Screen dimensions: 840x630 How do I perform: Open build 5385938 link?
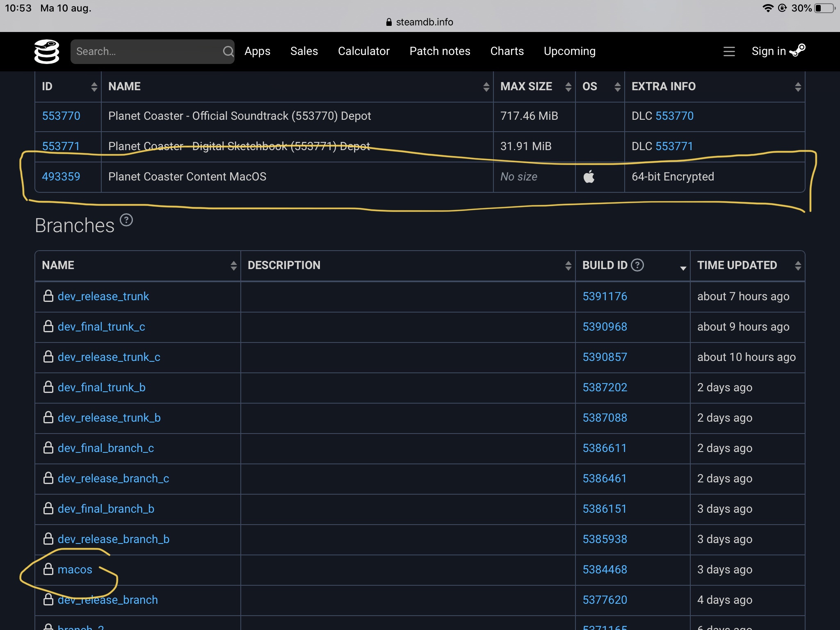click(x=605, y=539)
